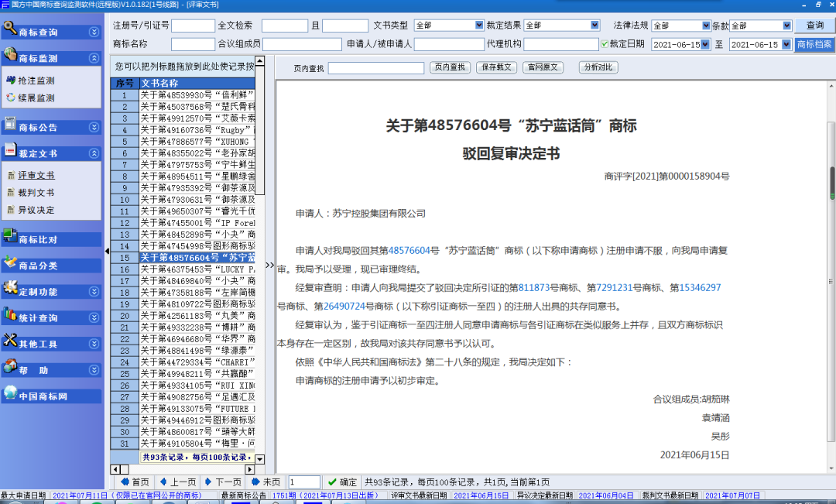Open the 异议决定 menu item
The height and width of the screenshot is (504, 836).
[36, 210]
